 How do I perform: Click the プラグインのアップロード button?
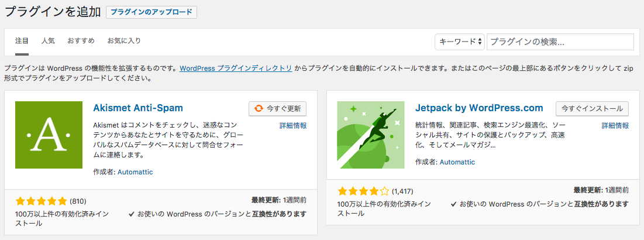tap(151, 12)
